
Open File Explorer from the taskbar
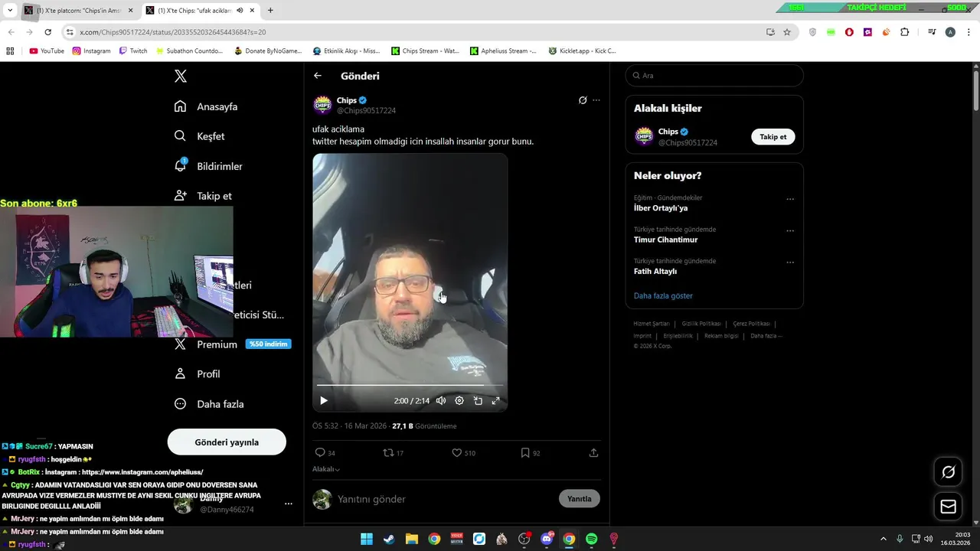(x=411, y=539)
